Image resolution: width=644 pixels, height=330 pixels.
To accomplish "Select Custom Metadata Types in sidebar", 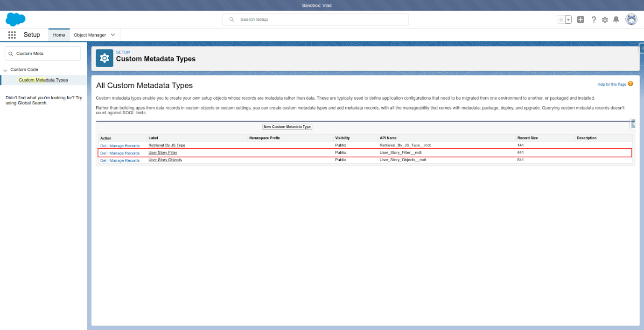I will 43,80.
